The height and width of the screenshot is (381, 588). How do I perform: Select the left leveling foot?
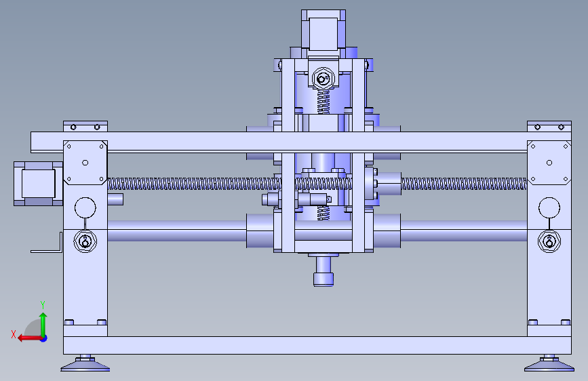coord(85,363)
